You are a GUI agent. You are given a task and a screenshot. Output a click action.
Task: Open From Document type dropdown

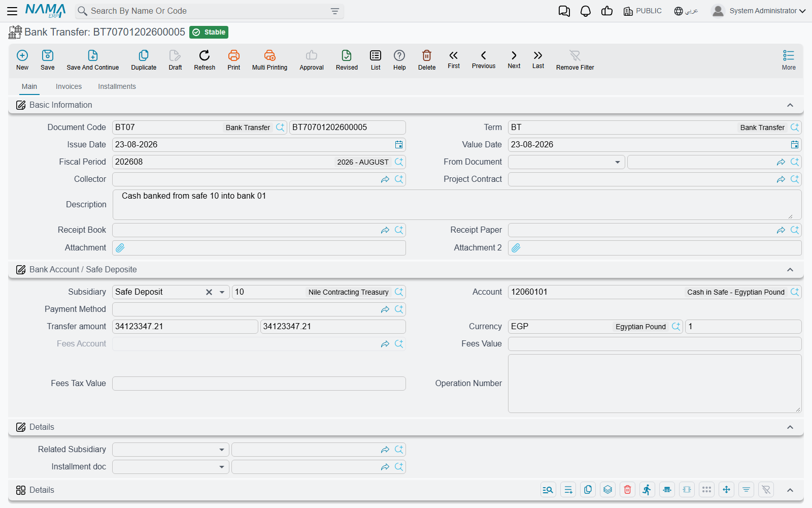coord(618,162)
